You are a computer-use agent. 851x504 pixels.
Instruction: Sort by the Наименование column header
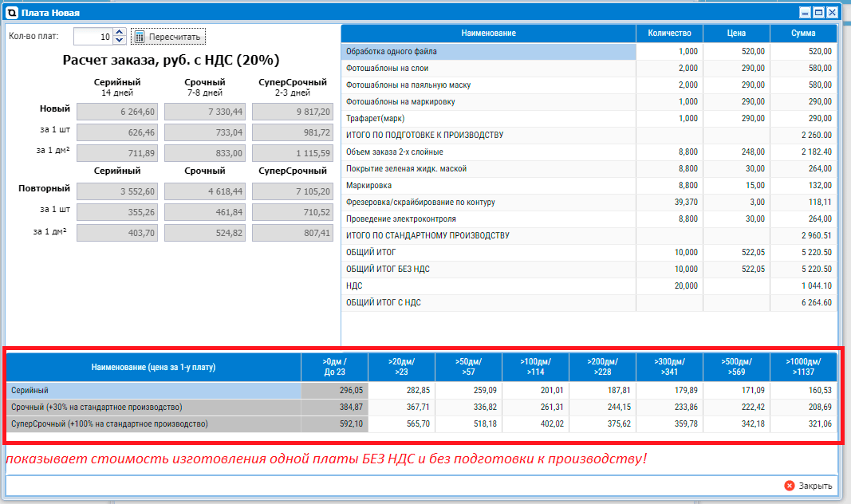(x=488, y=33)
